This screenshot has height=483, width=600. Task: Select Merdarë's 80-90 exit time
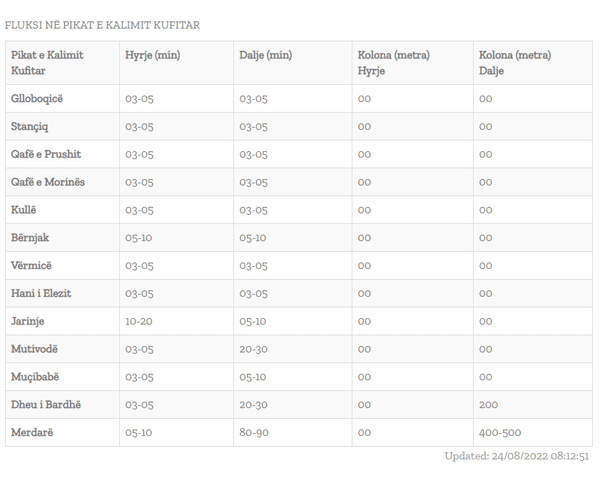254,433
